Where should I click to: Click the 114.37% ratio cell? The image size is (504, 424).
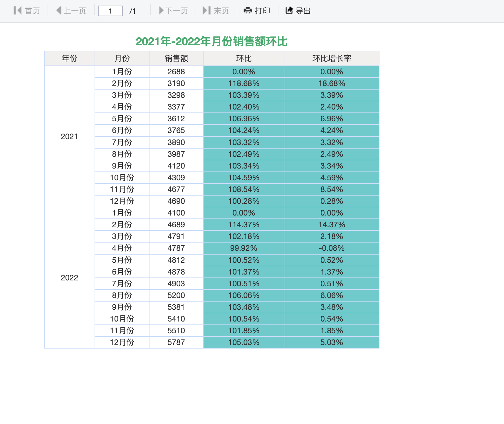click(x=244, y=225)
